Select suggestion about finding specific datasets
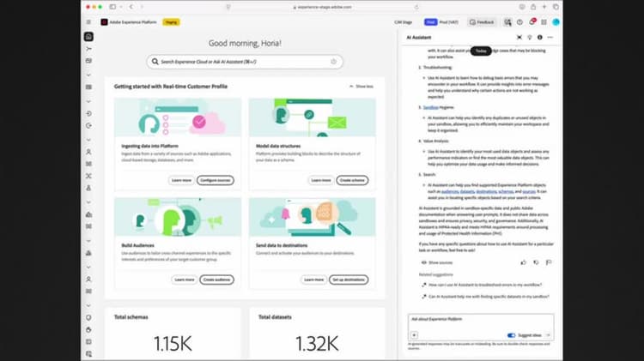Image resolution: width=644 pixels, height=361 pixels. click(485, 297)
